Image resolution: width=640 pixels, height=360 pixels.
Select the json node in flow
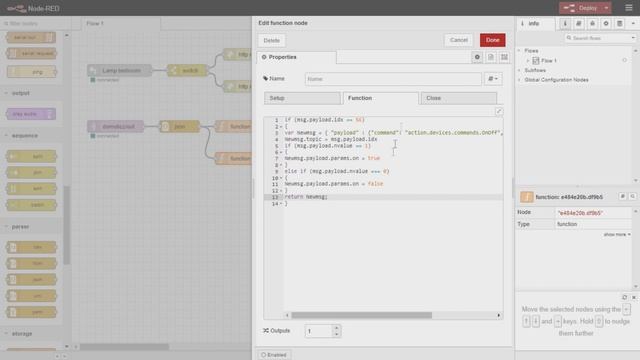coord(179,127)
